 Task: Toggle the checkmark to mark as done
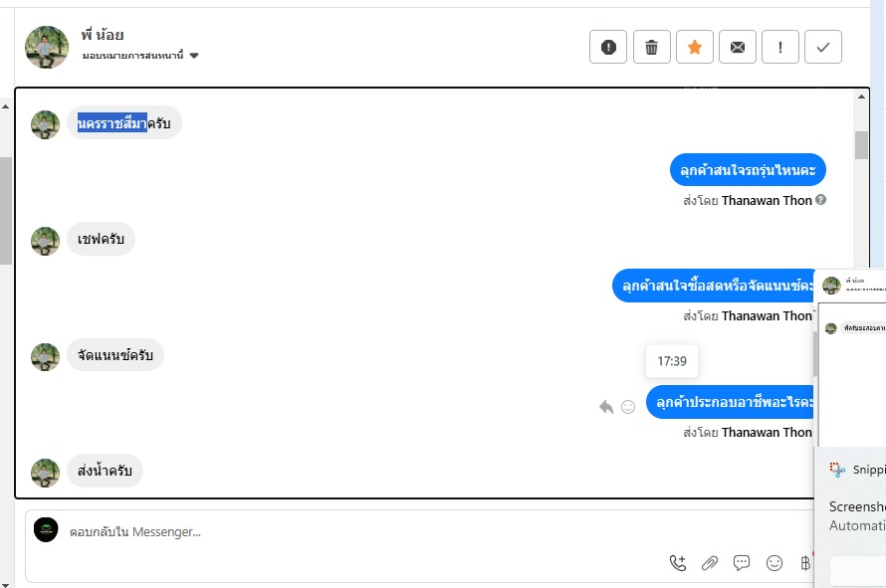click(x=823, y=47)
